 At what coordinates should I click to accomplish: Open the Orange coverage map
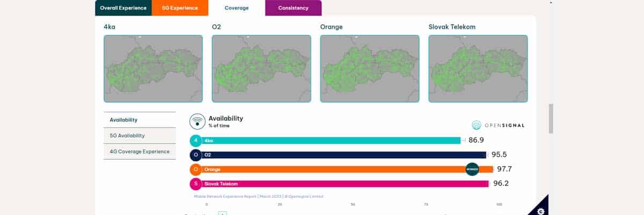[370, 69]
